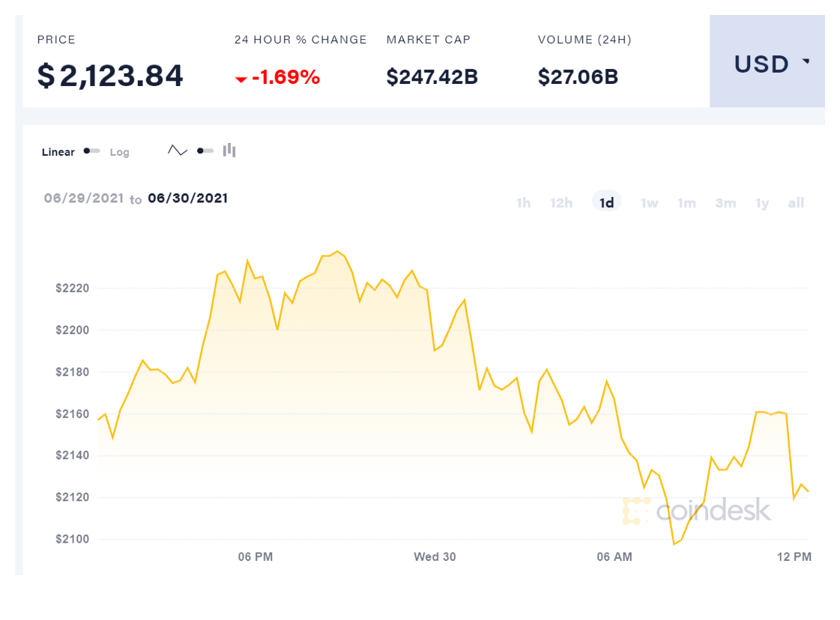This screenshot has height=620, width=840.
Task: Select the candlestick chart icon
Action: tap(229, 151)
